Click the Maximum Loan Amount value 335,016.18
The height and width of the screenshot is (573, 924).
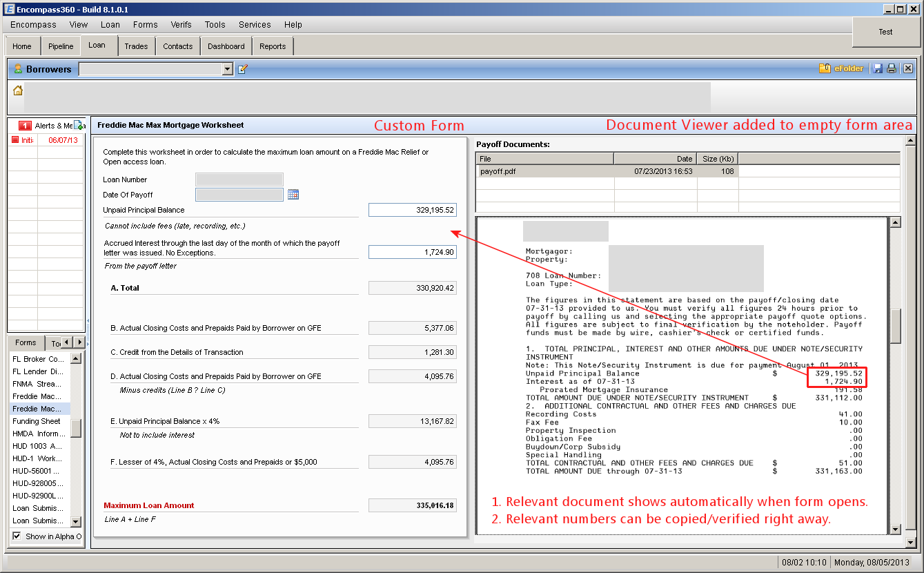click(413, 505)
